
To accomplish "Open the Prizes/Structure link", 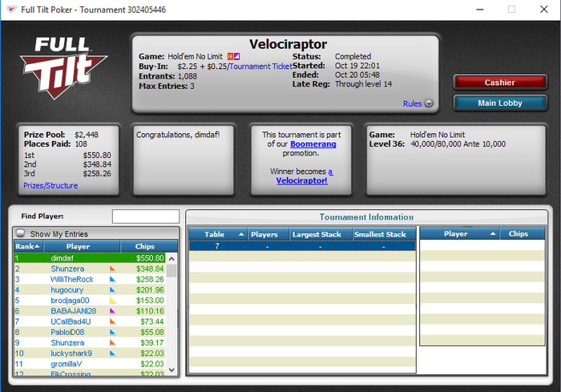I will click(x=50, y=185).
